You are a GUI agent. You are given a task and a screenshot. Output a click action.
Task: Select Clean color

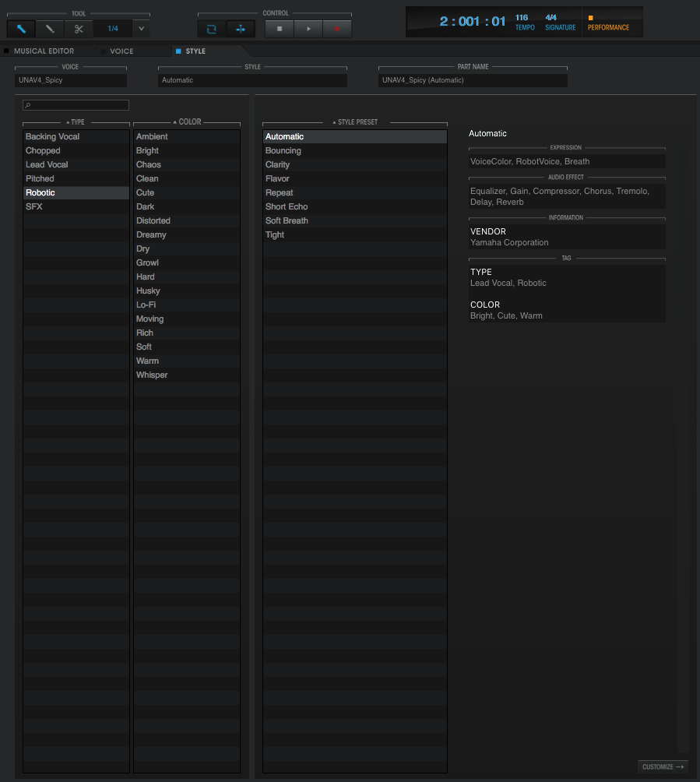(x=187, y=178)
